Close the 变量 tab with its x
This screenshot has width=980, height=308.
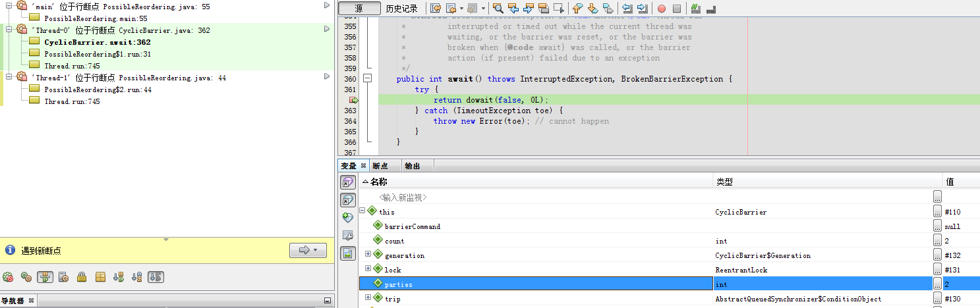click(x=363, y=166)
